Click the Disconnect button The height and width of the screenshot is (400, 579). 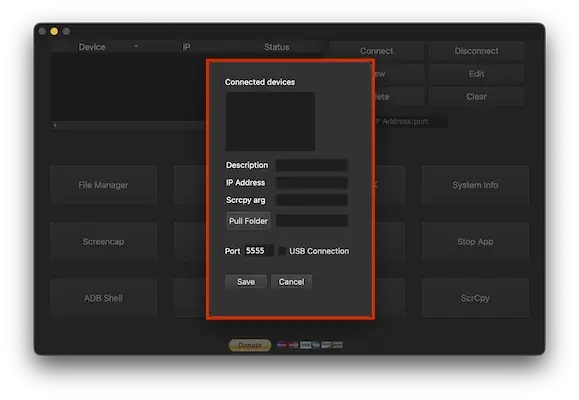click(x=476, y=51)
